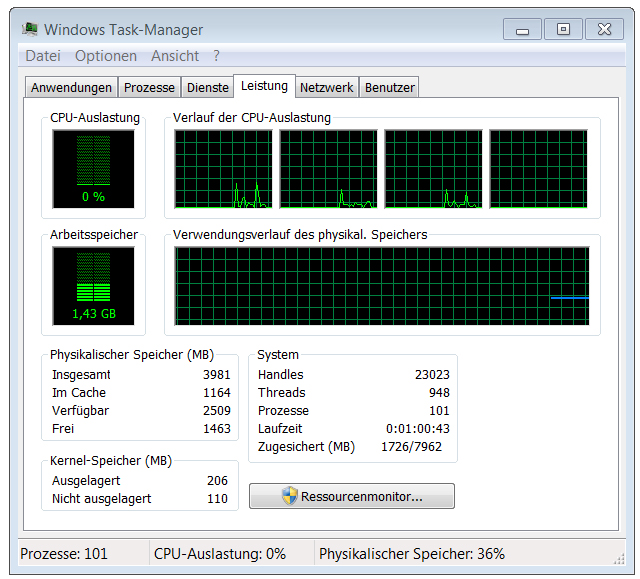Click the System Prozesse value 101
This screenshot has height=579, width=640.
point(439,410)
